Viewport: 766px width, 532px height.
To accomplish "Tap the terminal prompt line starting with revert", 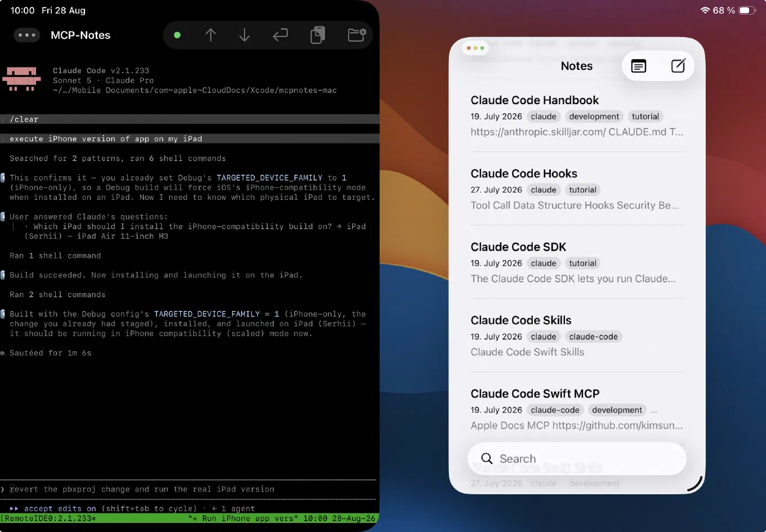I will (188, 489).
